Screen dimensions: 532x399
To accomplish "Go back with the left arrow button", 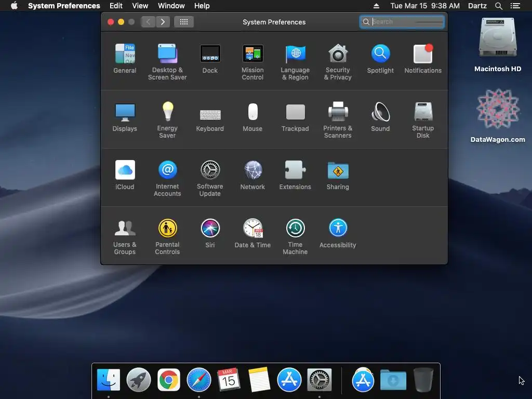I will [x=148, y=22].
